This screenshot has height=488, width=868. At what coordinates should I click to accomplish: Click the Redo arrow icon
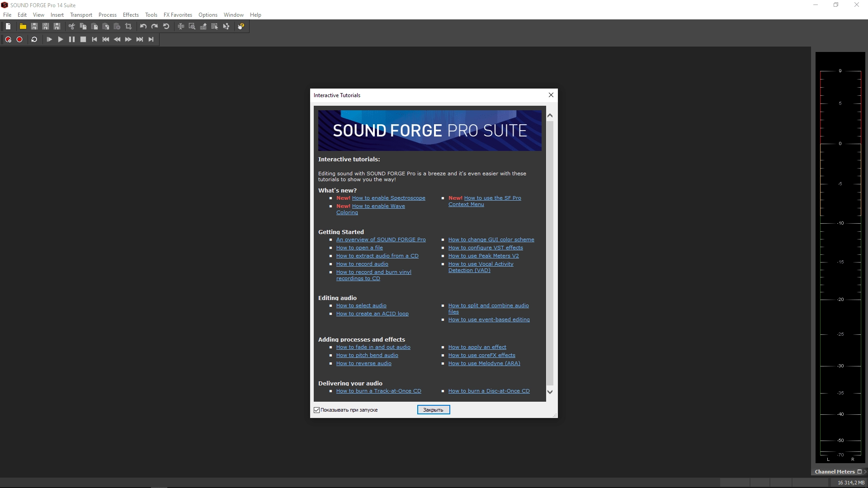[154, 26]
